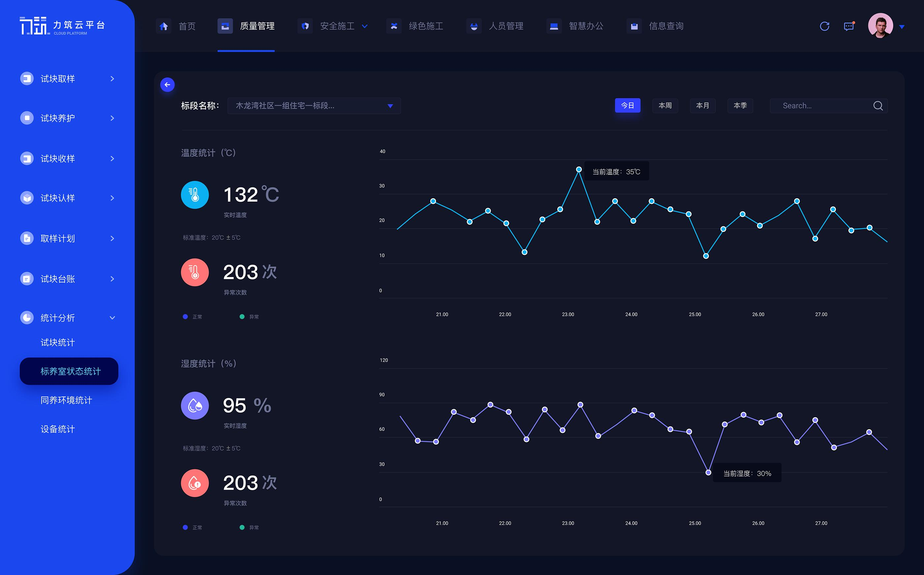Click the 人员管理 helmet icon
This screenshot has width=924, height=575.
[x=474, y=26]
